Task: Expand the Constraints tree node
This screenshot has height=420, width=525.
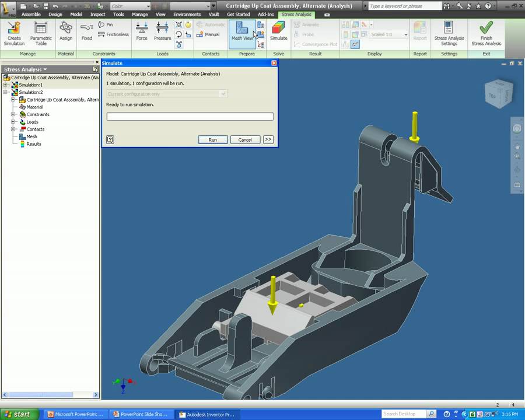Action: [13, 114]
